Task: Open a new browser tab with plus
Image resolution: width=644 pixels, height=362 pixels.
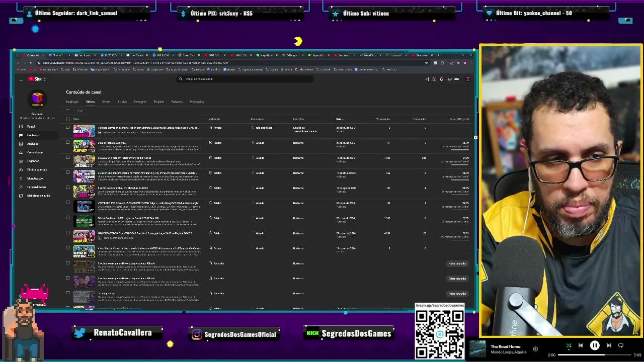Action: [439, 55]
